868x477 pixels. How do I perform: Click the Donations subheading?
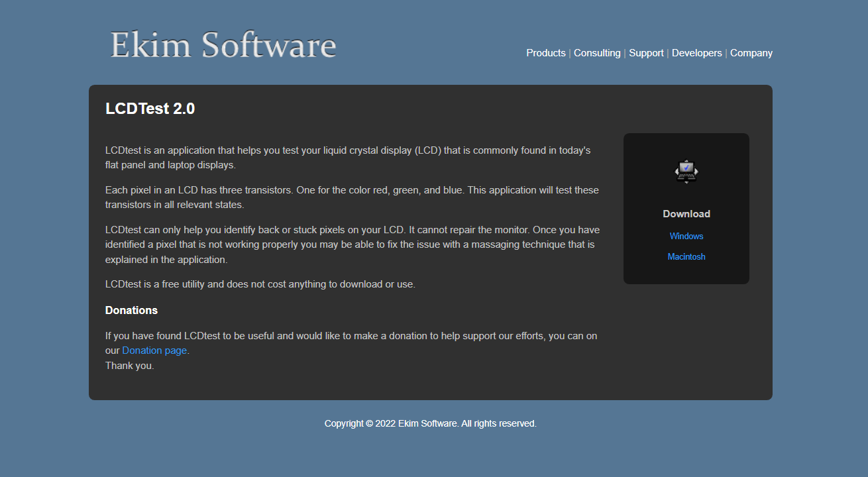point(131,310)
